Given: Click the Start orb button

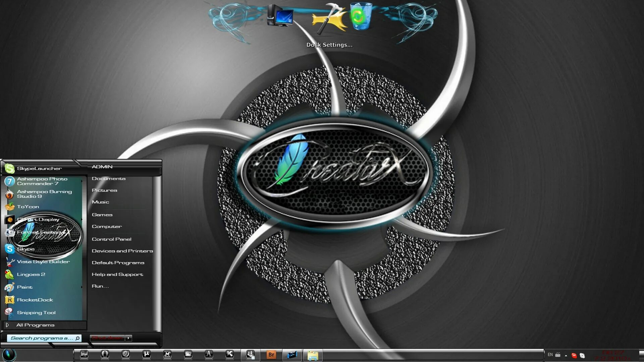Looking at the screenshot, I should click(x=9, y=355).
